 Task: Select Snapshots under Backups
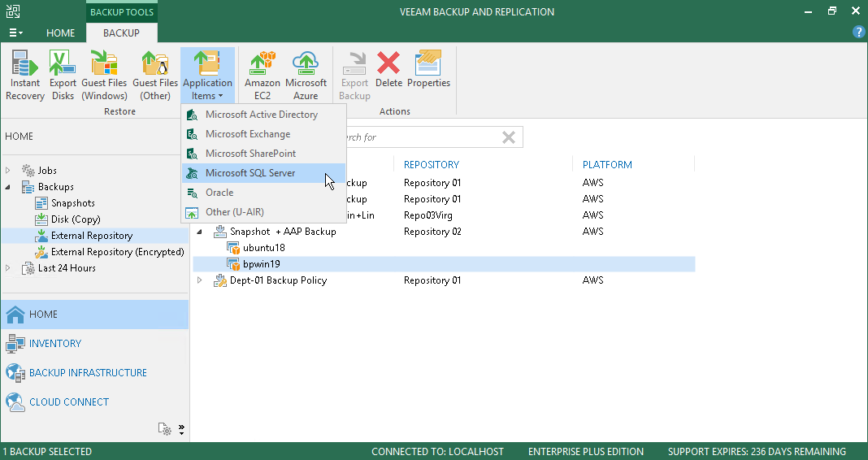[x=72, y=203]
